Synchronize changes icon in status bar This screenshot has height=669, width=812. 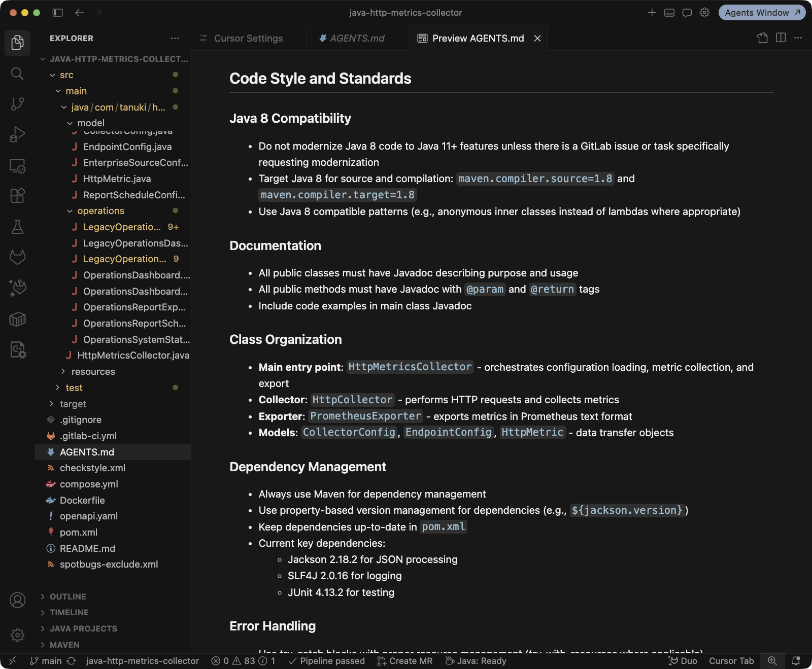coord(72,661)
